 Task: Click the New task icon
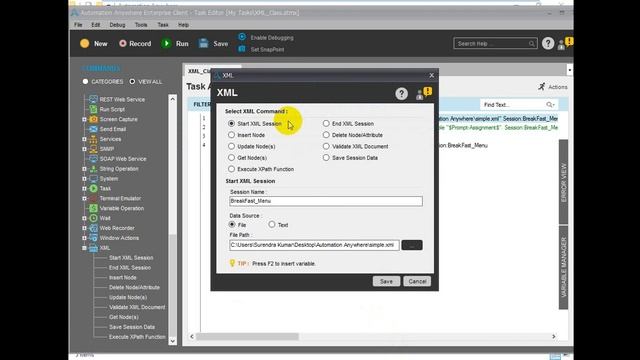pyautogui.click(x=85, y=43)
